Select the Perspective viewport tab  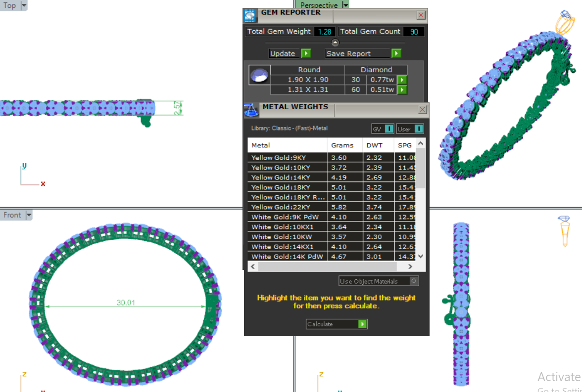click(319, 5)
